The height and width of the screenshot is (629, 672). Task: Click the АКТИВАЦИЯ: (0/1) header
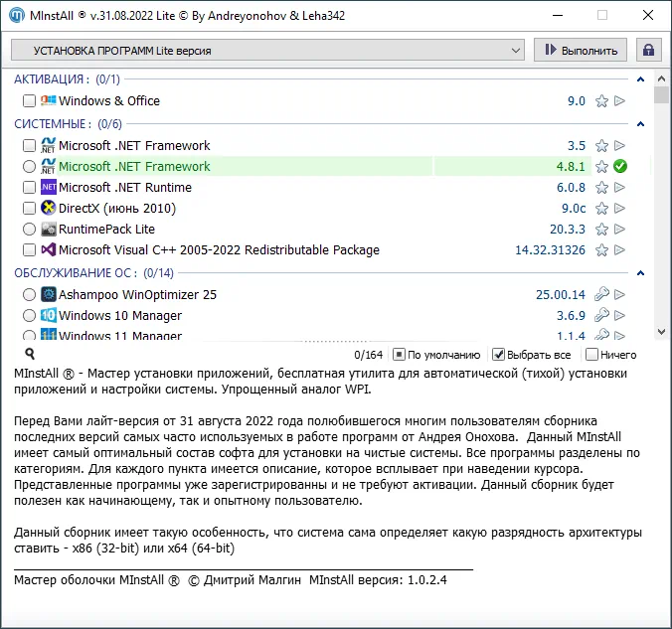pos(67,79)
